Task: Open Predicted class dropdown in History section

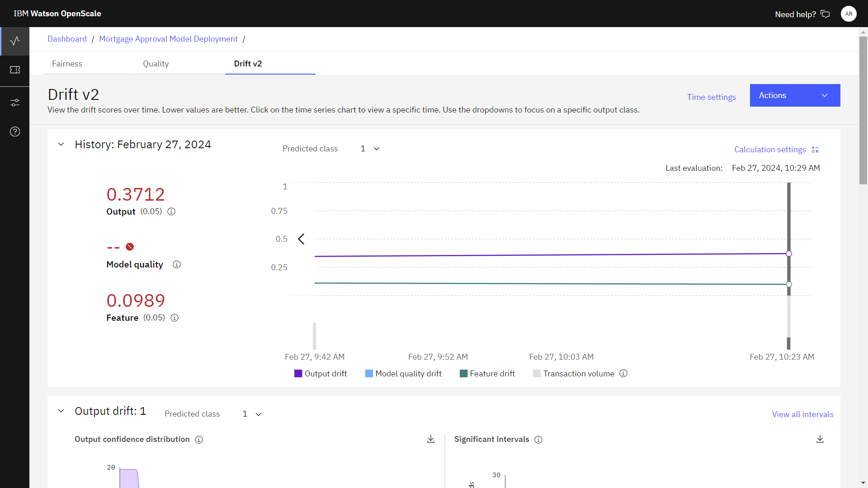Action: 370,149
